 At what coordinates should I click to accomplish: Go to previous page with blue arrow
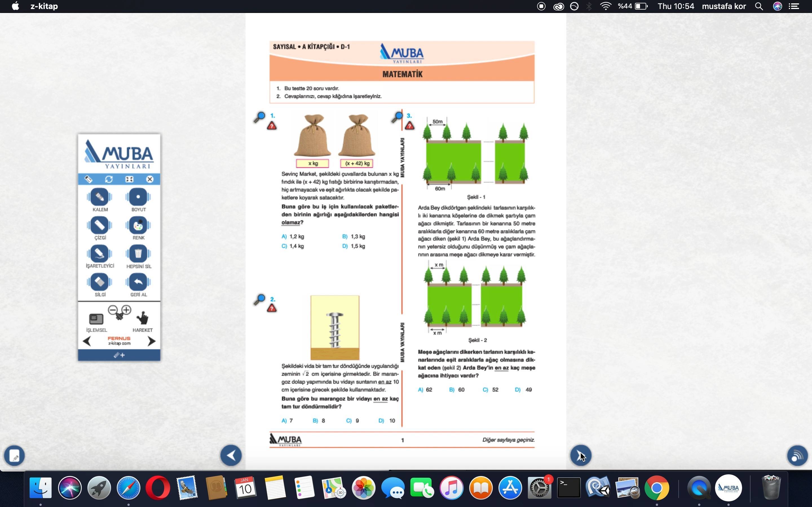[x=231, y=455]
